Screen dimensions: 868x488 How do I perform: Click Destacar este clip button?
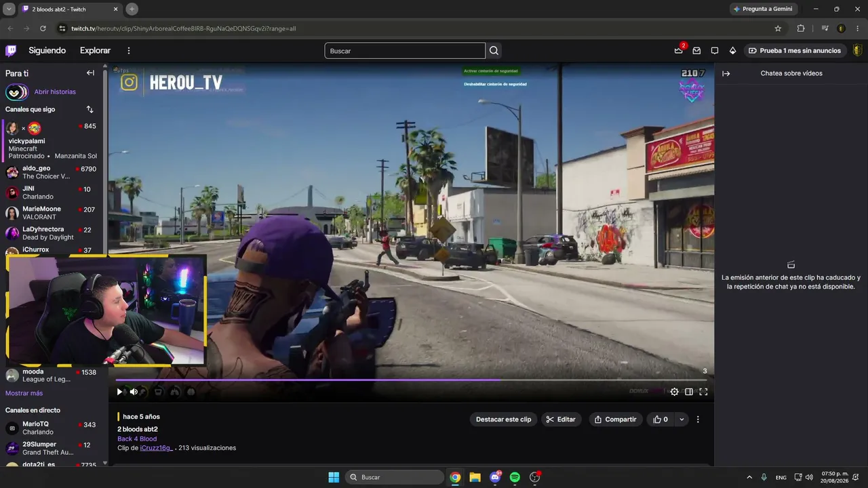pyautogui.click(x=503, y=420)
